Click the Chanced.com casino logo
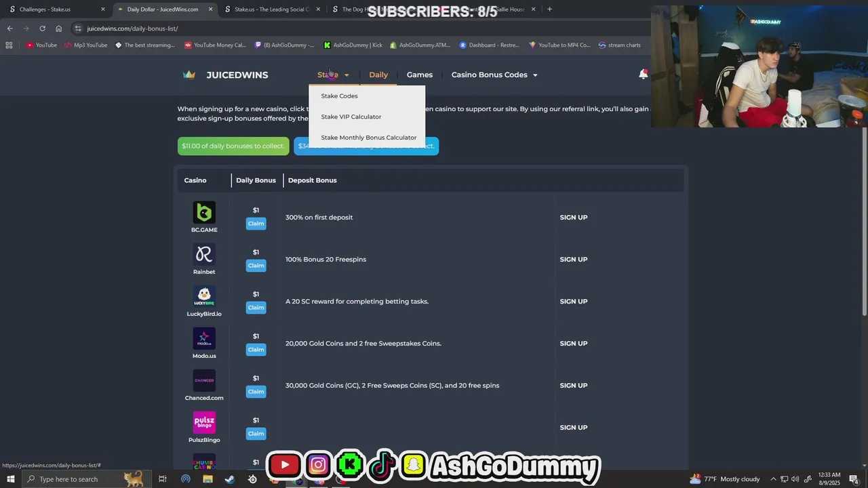Image resolution: width=868 pixels, height=488 pixels. (204, 380)
